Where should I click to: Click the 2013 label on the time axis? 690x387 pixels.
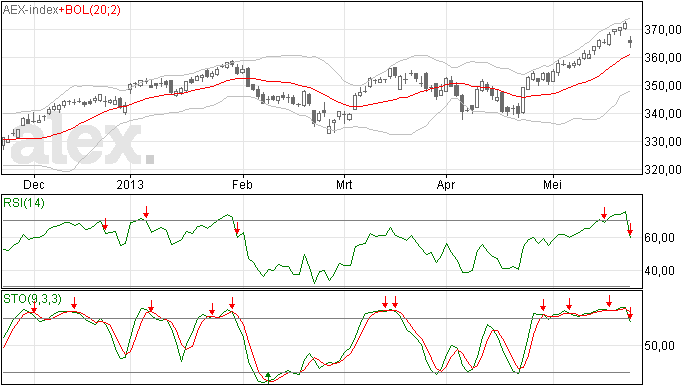point(130,184)
